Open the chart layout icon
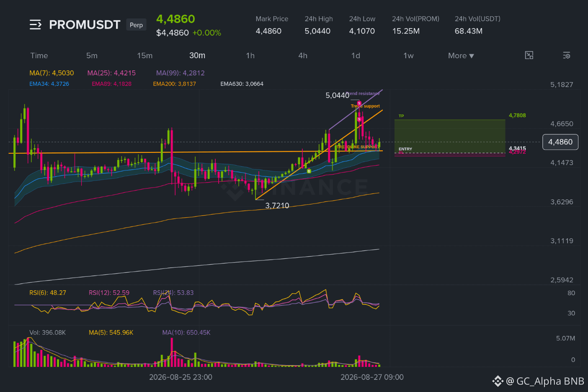 [529, 55]
